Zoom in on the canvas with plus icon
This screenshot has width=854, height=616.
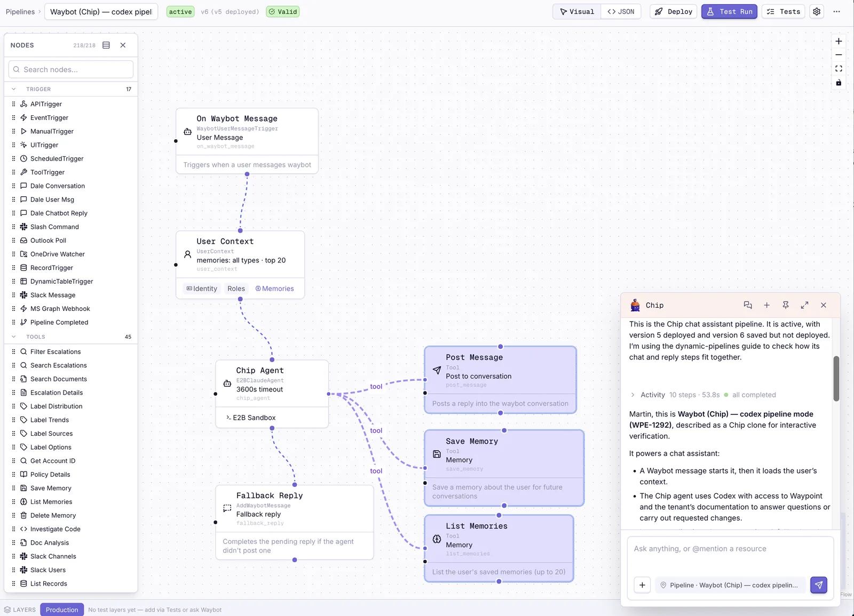(839, 41)
